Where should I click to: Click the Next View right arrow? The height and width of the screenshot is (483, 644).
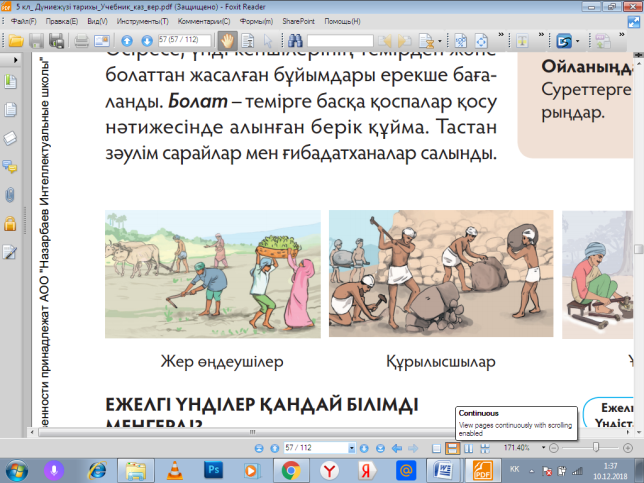[413, 448]
